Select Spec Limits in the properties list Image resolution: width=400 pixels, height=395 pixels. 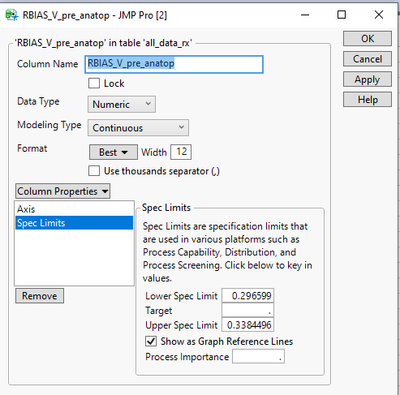(x=74, y=223)
